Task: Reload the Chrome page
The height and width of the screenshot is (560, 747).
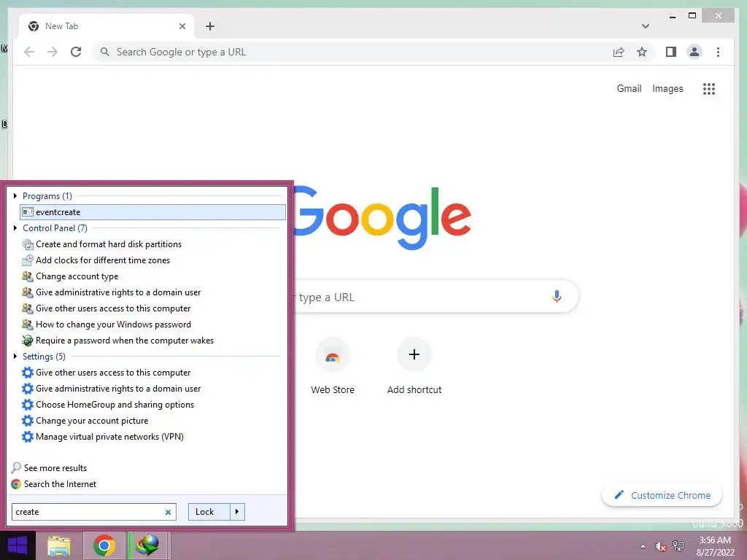Action: (x=76, y=52)
